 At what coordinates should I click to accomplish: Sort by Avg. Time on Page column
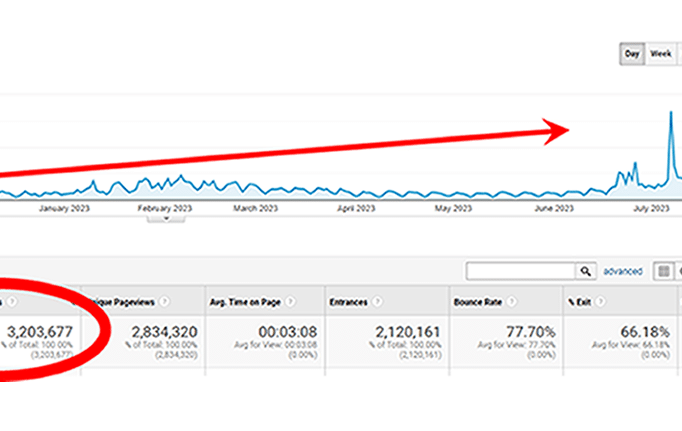(x=252, y=299)
